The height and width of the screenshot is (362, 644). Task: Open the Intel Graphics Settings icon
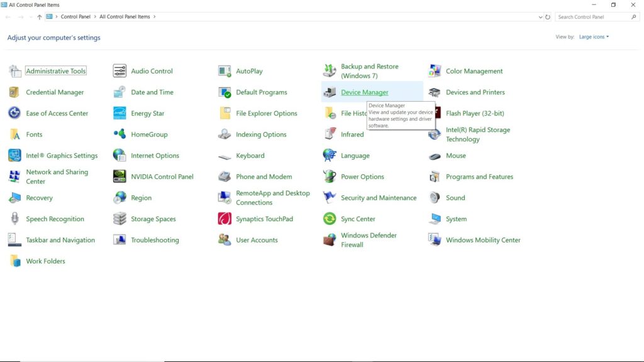click(15, 155)
